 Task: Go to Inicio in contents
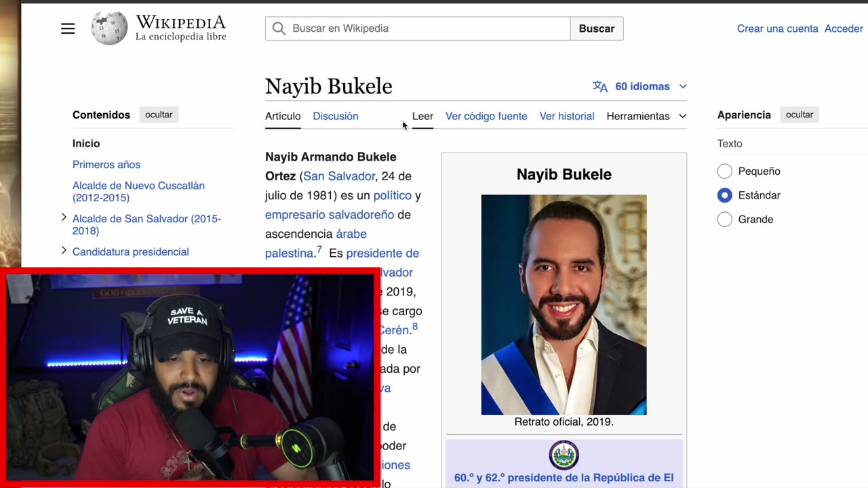coord(86,144)
